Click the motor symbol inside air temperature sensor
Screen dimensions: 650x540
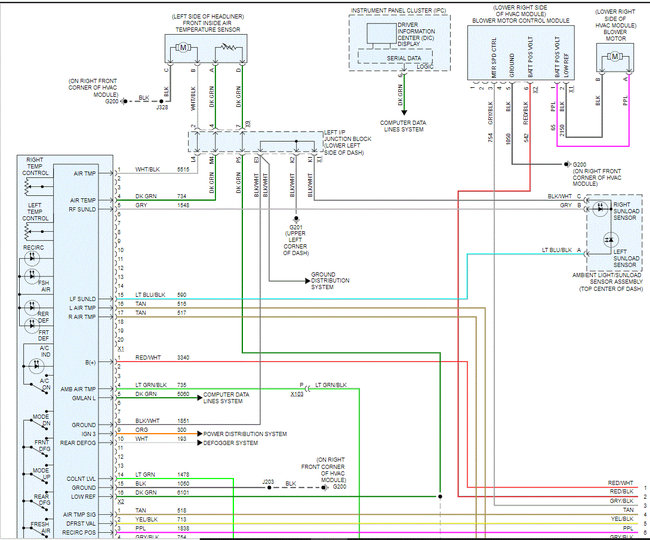pos(183,48)
